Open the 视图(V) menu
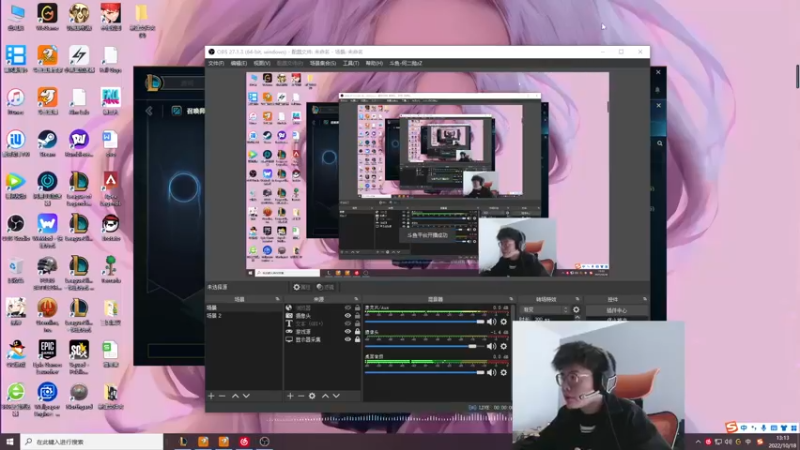This screenshot has height=450, width=800. 262,63
